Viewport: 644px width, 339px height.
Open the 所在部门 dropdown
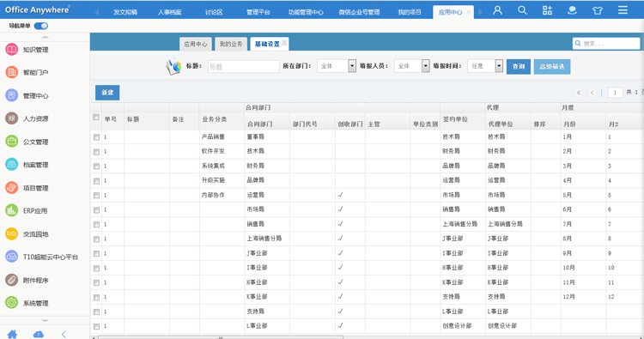(352, 66)
